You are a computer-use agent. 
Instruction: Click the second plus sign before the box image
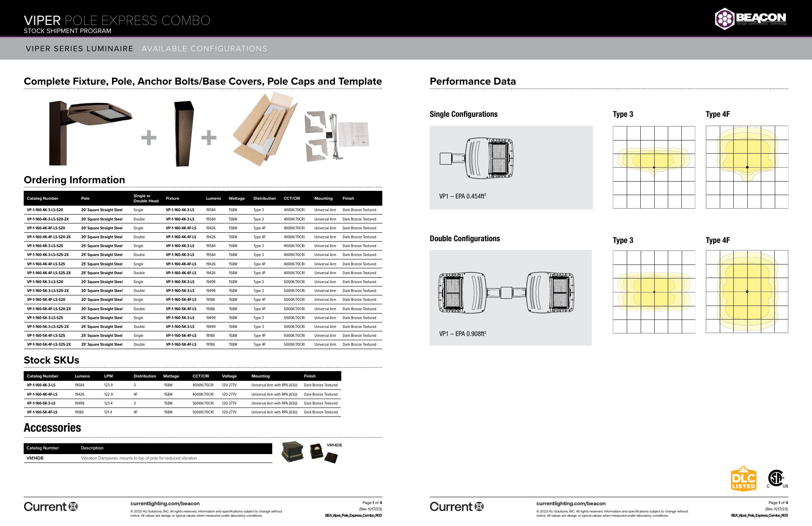(x=209, y=138)
